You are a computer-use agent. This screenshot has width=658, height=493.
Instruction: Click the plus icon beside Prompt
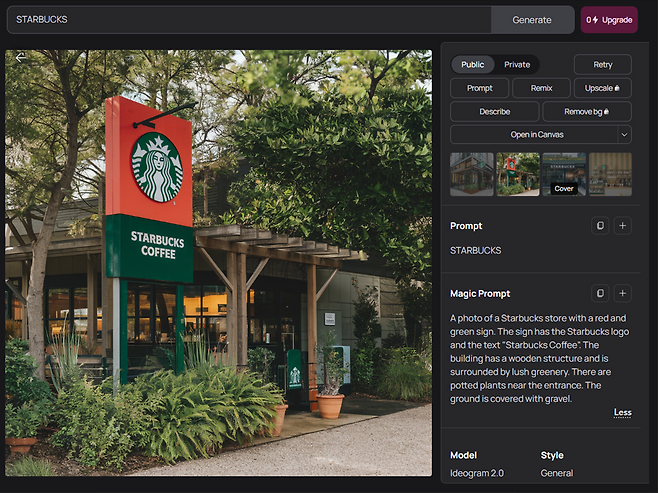pos(622,226)
